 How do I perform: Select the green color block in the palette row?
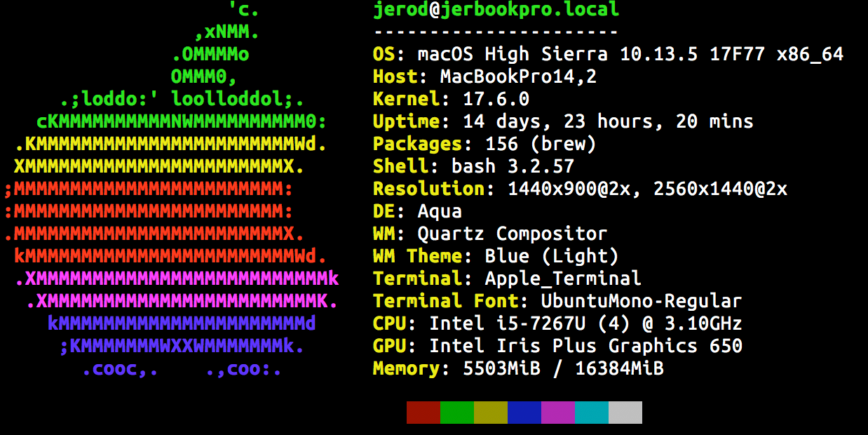(x=456, y=413)
